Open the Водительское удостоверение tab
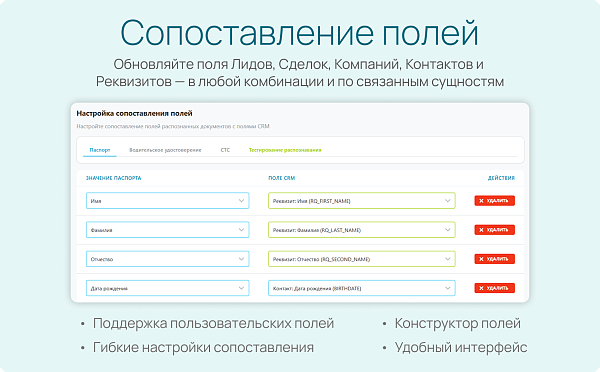 (165, 150)
